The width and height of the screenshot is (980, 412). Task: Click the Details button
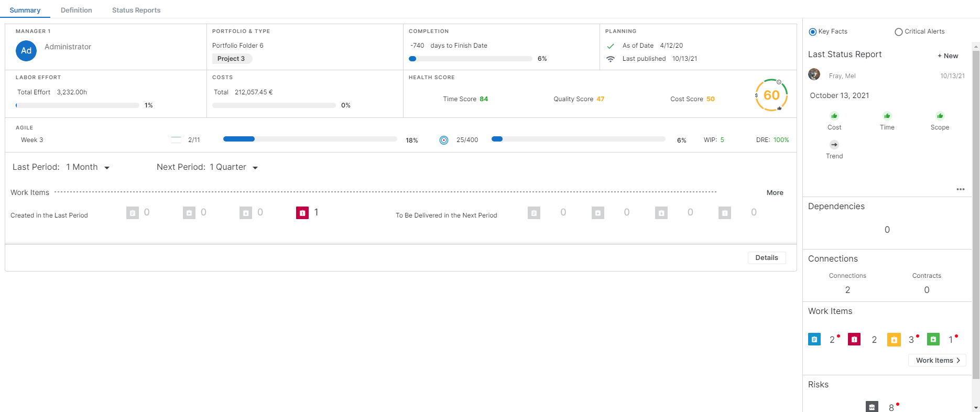coord(766,258)
